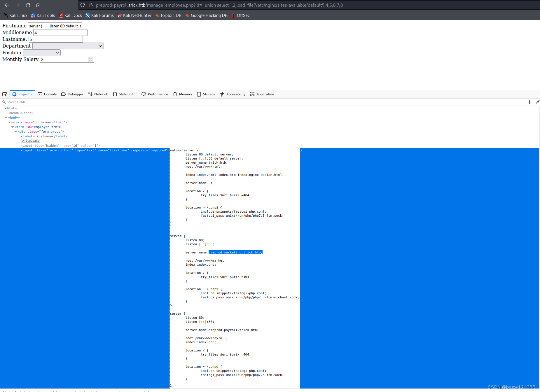Screen dimensions: 540x392
Task: Create a new node with plus icon
Action: (529, 102)
